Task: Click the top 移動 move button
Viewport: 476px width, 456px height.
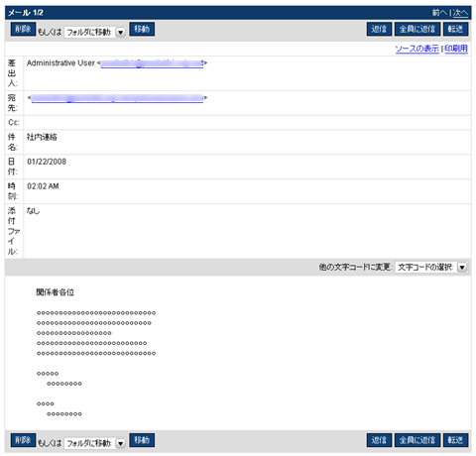Action: (x=142, y=29)
